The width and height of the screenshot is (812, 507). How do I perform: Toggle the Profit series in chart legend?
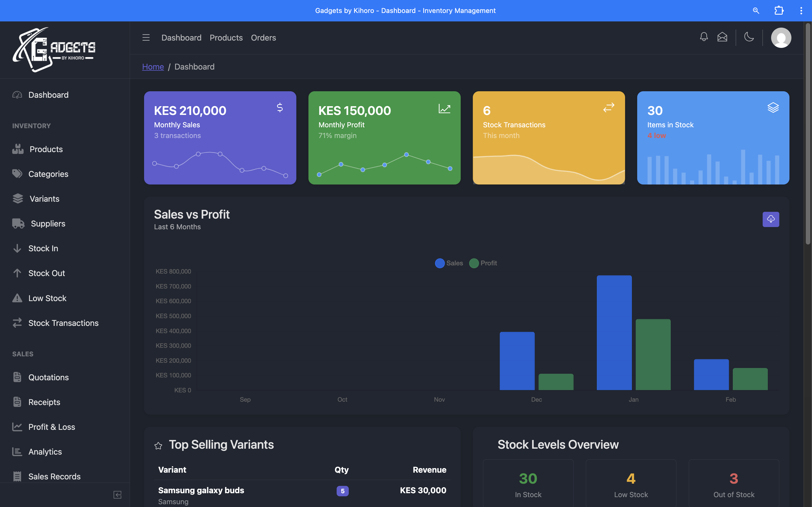483,263
